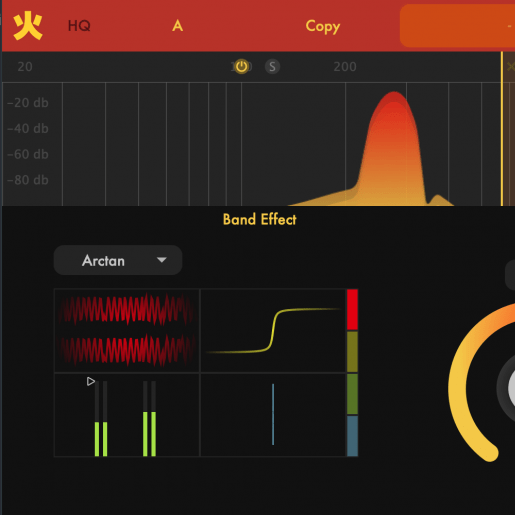Toggle the band power icon
Image resolution: width=515 pixels, height=515 pixels.
(242, 67)
